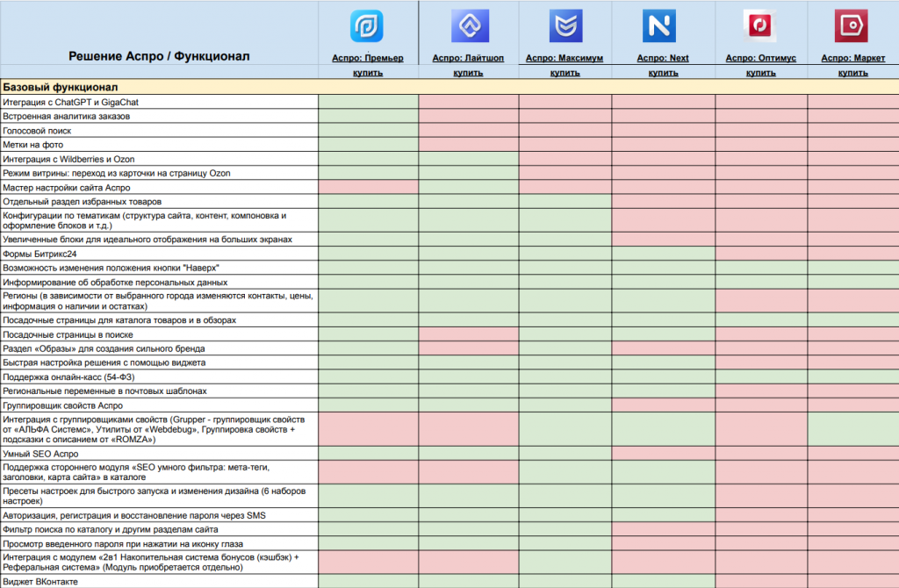Screen dimensions: 899x588
Task: Click the Аспро: Next logo icon
Action: click(x=659, y=25)
